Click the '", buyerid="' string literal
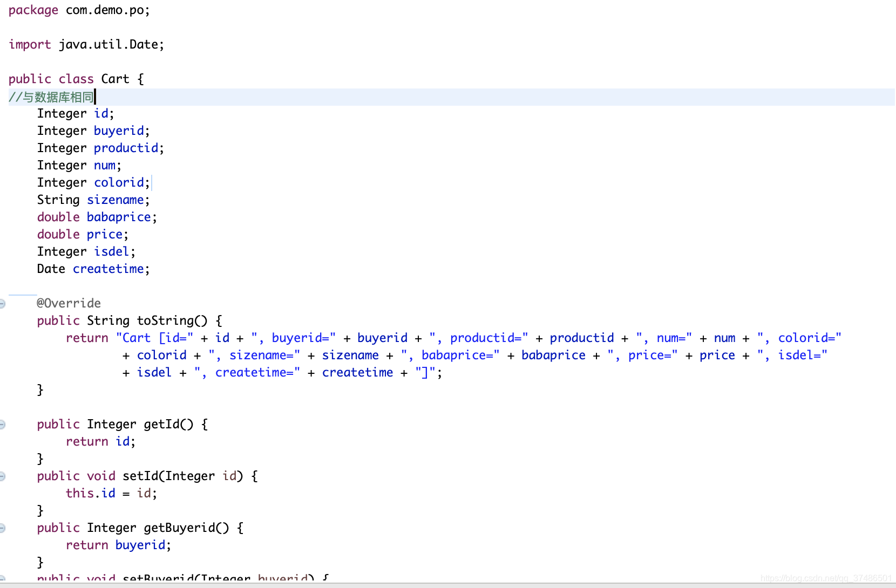 click(x=293, y=338)
